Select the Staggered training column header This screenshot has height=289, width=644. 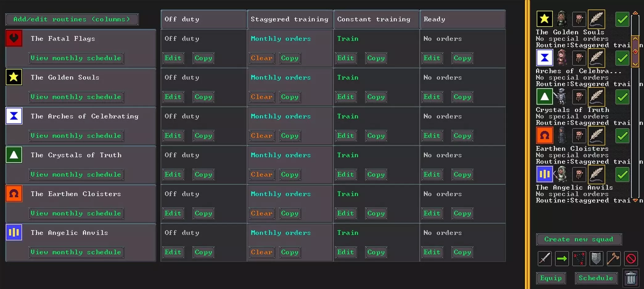click(289, 19)
